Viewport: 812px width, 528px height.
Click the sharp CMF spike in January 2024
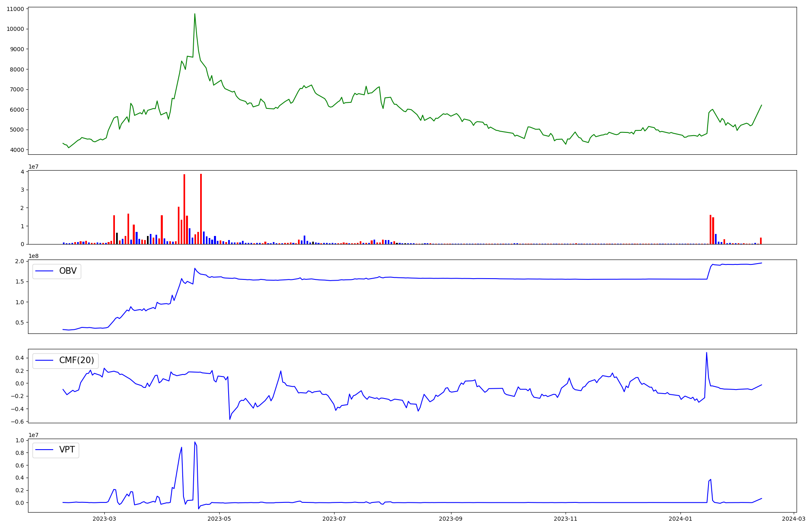coord(706,353)
